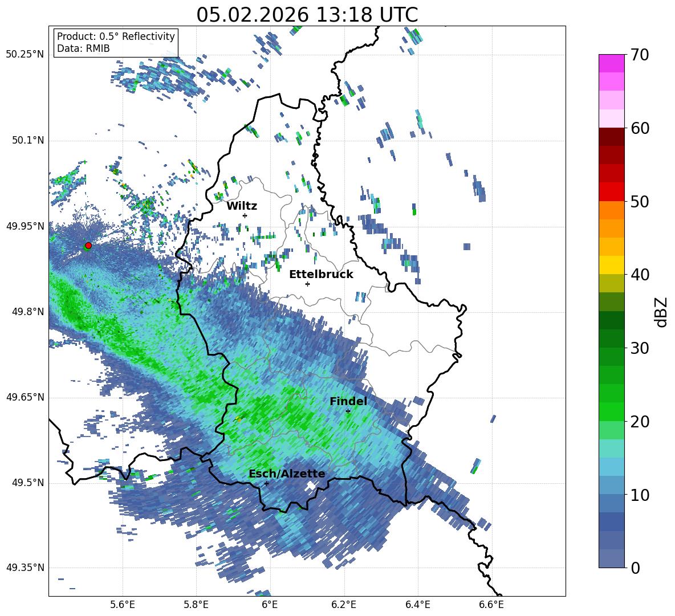Viewport: 675px width, 616px height.
Task: Click the red radar site marker
Action: [x=88, y=245]
